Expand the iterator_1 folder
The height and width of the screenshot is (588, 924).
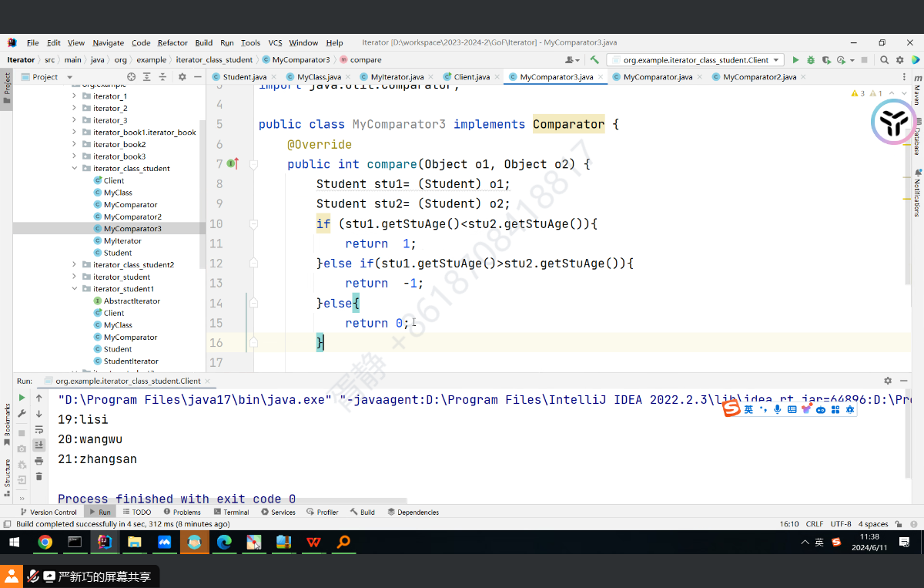pos(75,96)
